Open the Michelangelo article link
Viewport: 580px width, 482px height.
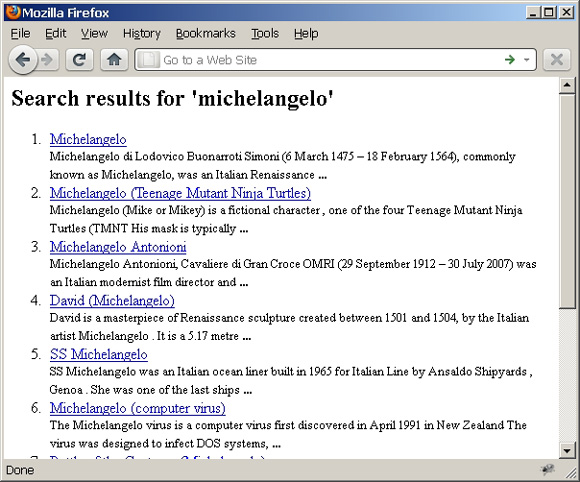[x=88, y=139]
